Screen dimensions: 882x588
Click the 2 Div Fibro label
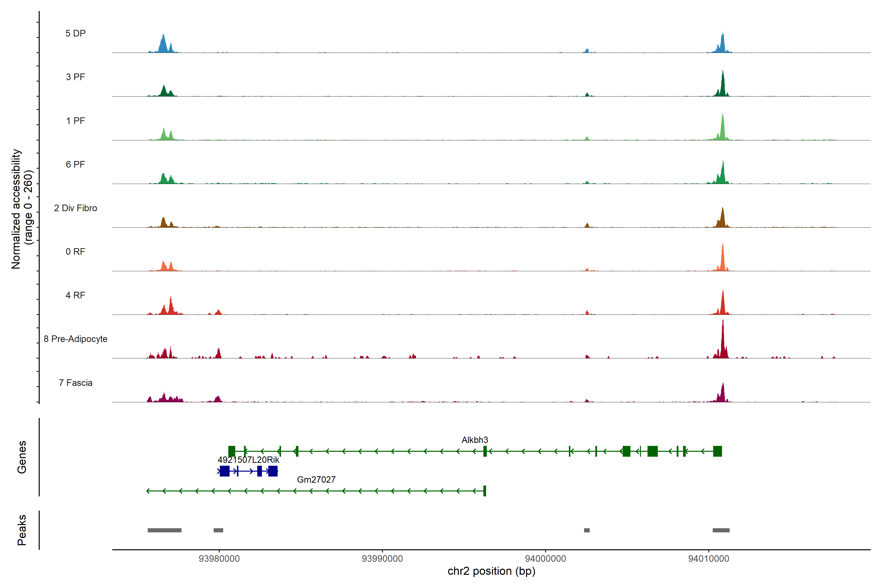tap(75, 208)
